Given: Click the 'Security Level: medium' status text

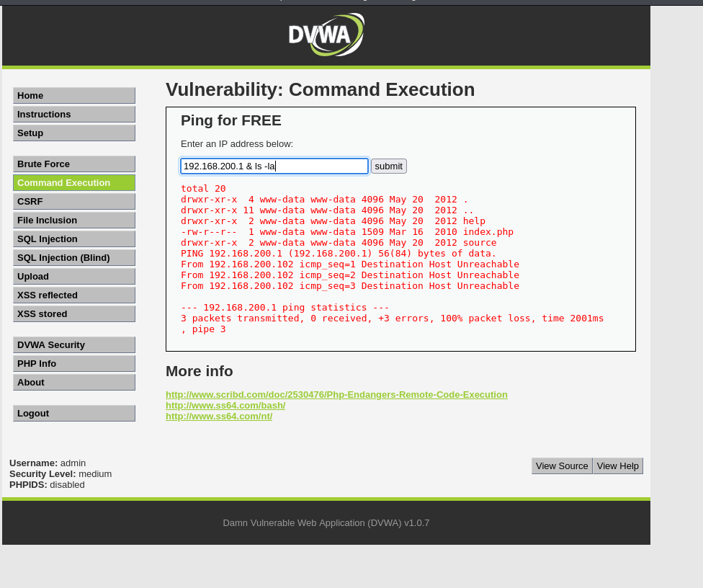Looking at the screenshot, I should (61, 474).
